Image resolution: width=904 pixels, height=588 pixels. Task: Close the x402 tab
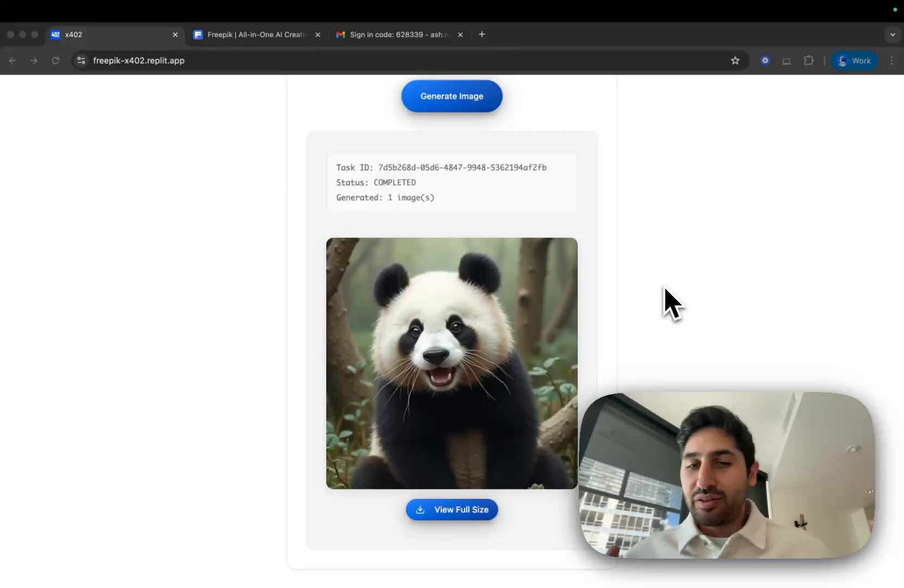(x=175, y=34)
